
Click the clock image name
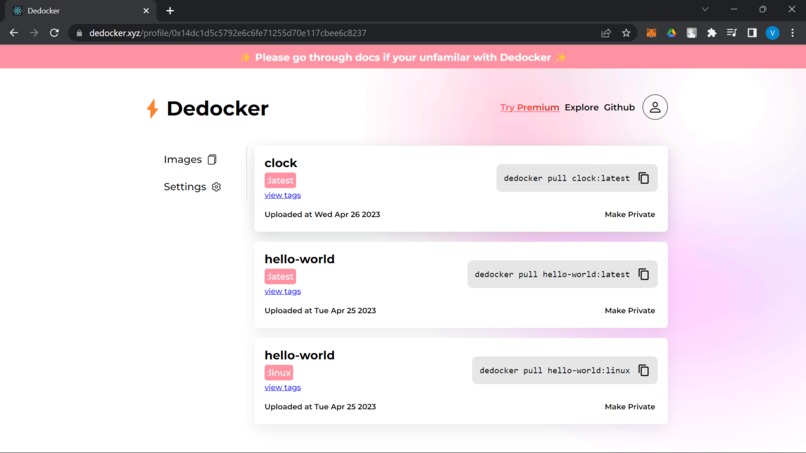click(281, 163)
